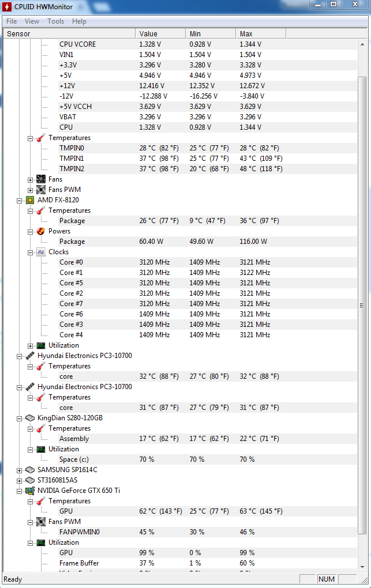Click the Min column header
371x588 pixels.
(x=211, y=34)
